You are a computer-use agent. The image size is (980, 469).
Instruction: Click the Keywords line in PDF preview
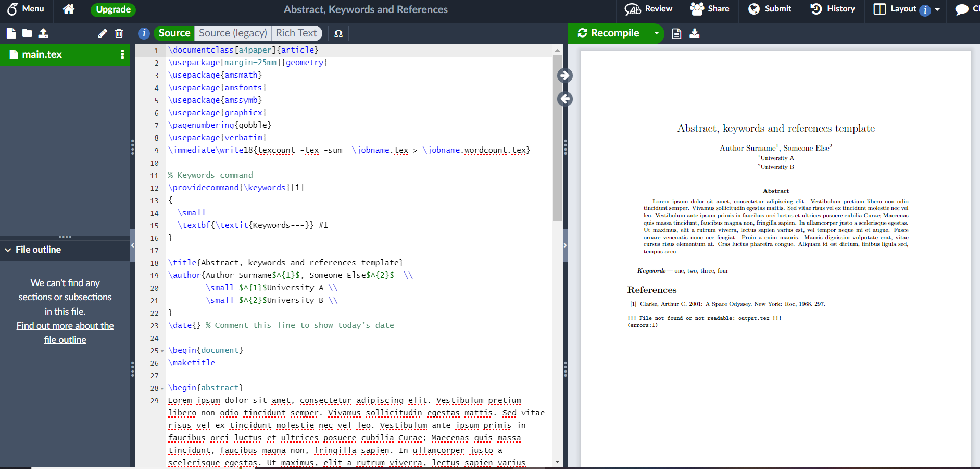(x=683, y=270)
